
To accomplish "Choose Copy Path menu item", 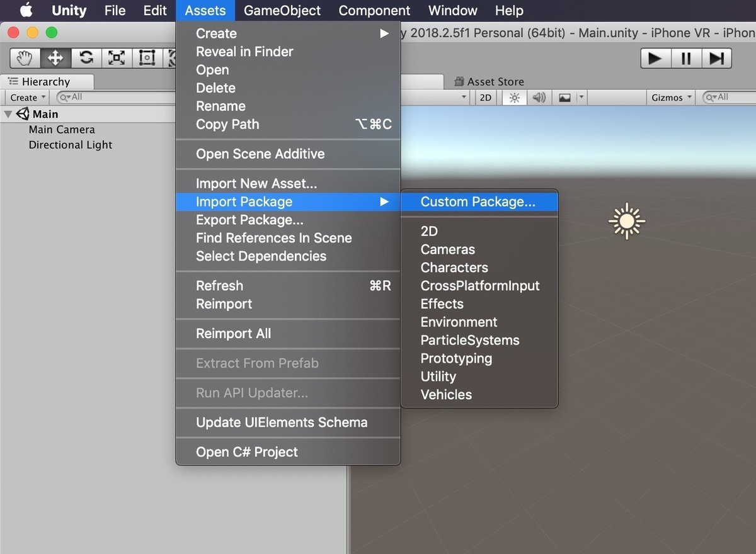I will click(288, 125).
